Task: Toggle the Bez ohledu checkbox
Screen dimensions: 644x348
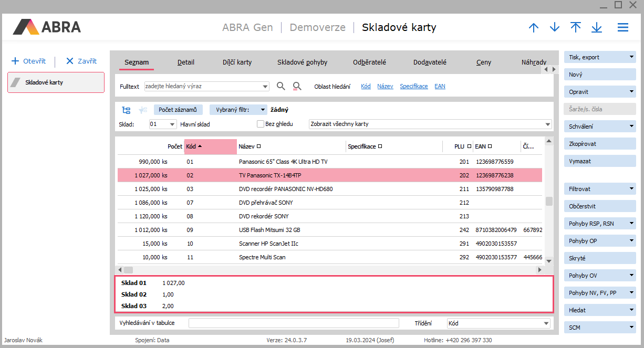Action: pyautogui.click(x=260, y=124)
